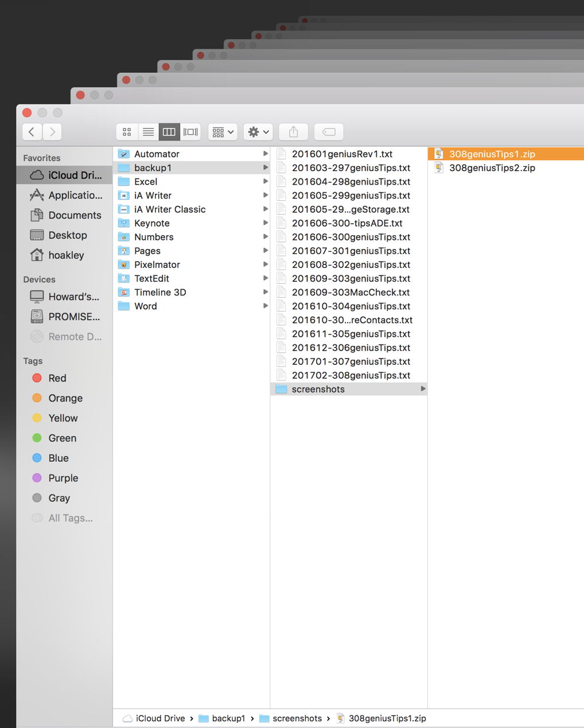Click backup1 in the path bar

[x=228, y=718]
